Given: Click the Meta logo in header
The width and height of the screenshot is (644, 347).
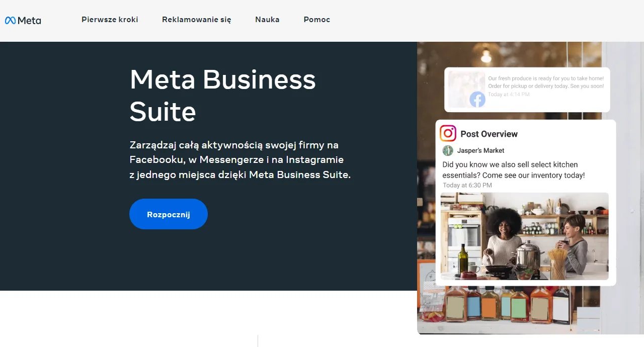Looking at the screenshot, I should [23, 21].
